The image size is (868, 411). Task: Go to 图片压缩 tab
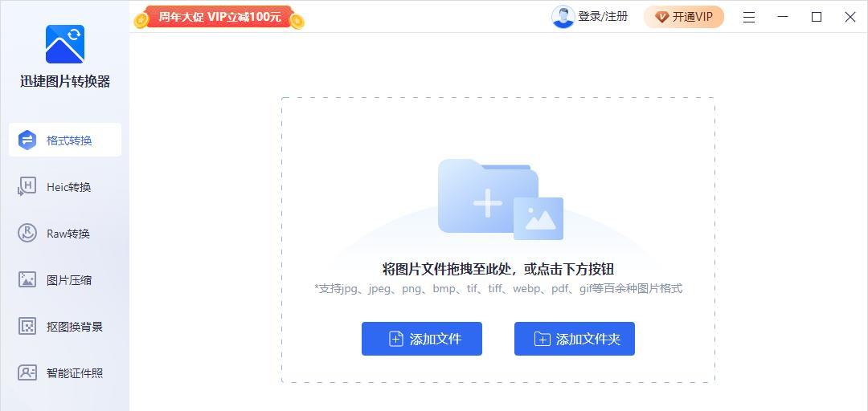point(65,280)
